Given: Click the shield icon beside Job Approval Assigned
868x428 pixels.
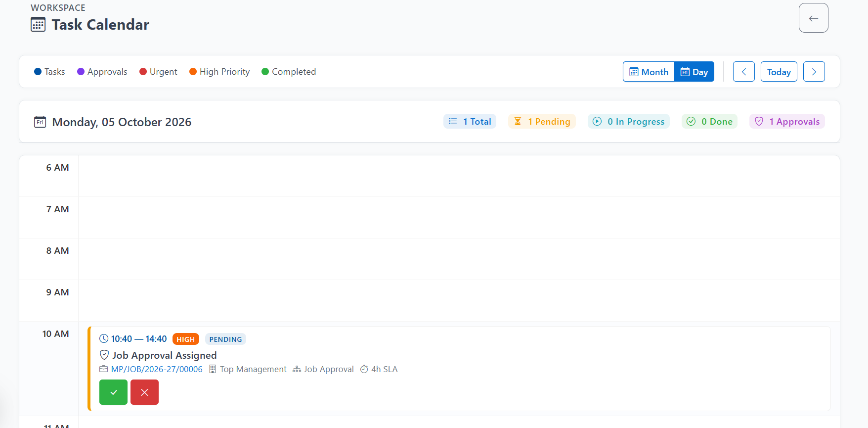Looking at the screenshot, I should click(104, 355).
